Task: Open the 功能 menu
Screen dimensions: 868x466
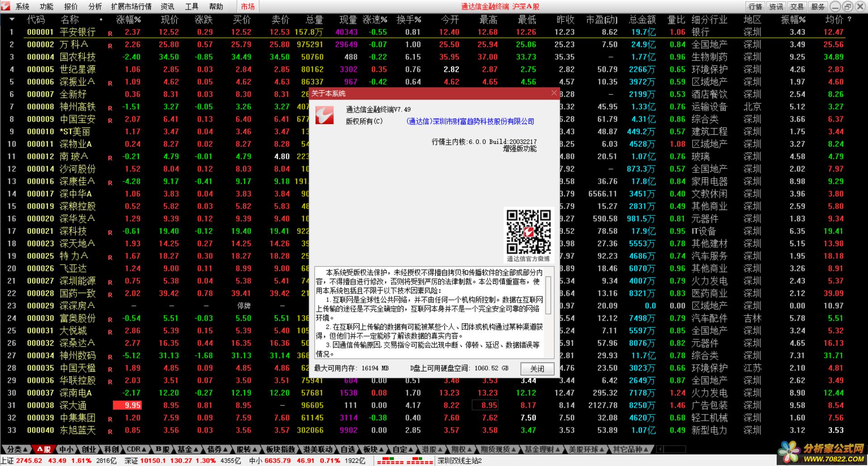Action: 47,6
